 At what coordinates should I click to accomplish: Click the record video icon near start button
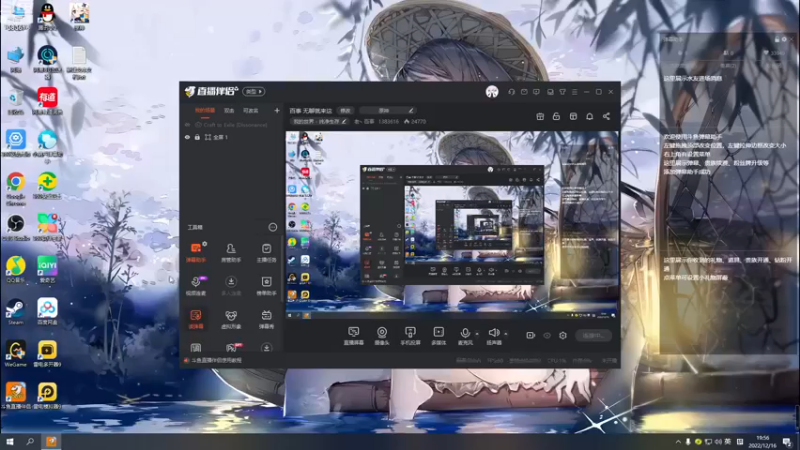coord(531,335)
